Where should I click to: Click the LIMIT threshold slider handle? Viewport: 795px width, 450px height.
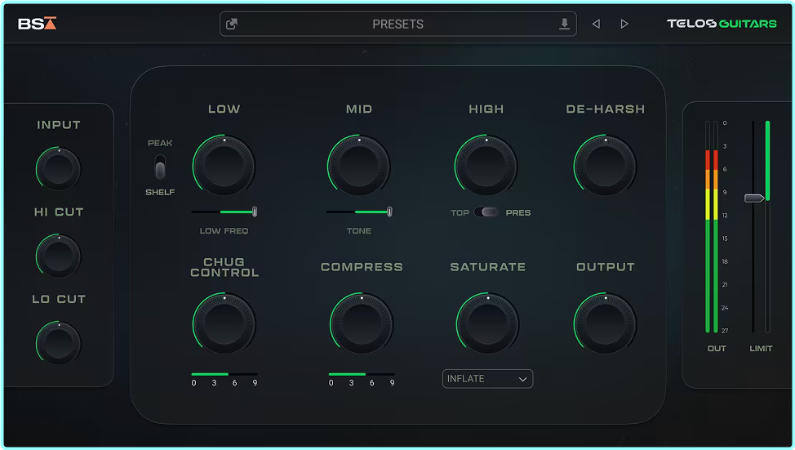click(x=754, y=198)
